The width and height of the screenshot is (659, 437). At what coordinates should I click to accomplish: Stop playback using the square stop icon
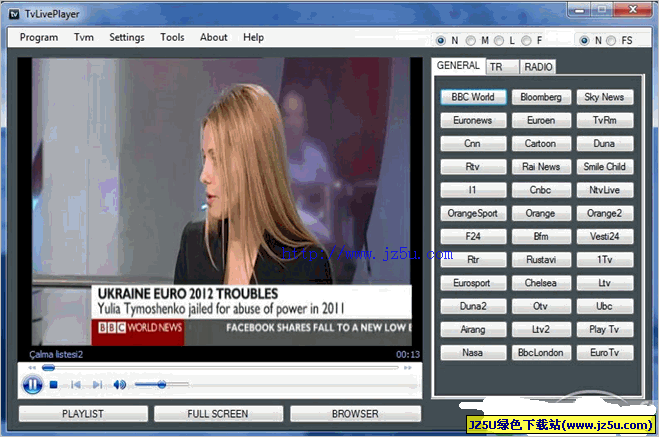(53, 384)
